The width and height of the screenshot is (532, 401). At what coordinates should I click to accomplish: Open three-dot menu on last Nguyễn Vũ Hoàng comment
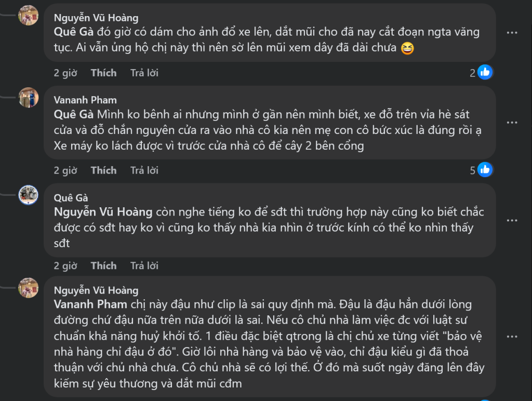pos(512,337)
